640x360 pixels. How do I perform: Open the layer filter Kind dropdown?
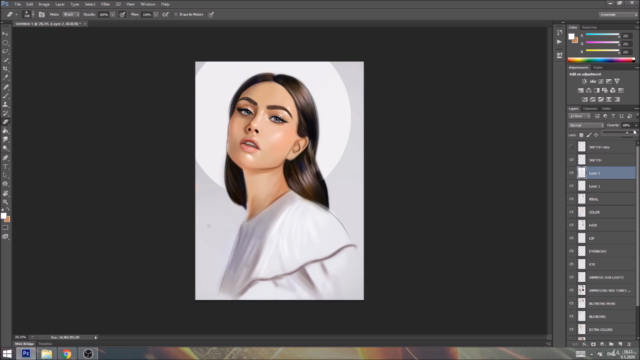(x=580, y=116)
